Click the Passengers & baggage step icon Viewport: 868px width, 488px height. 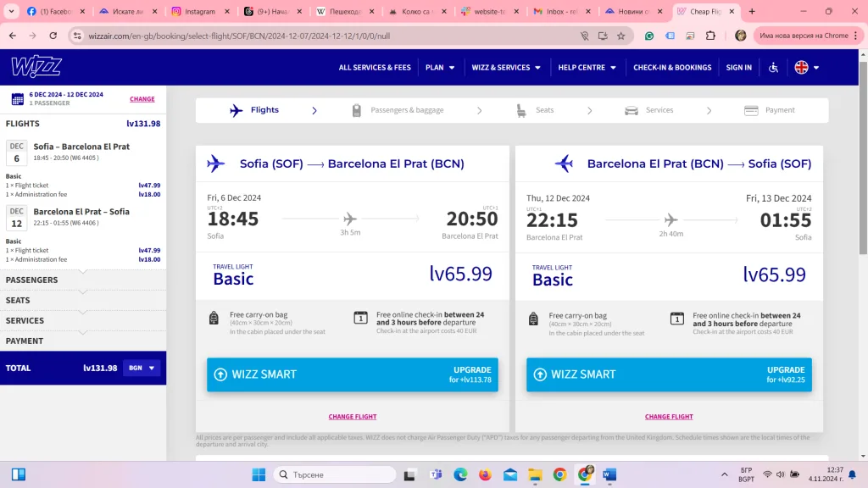click(x=357, y=111)
